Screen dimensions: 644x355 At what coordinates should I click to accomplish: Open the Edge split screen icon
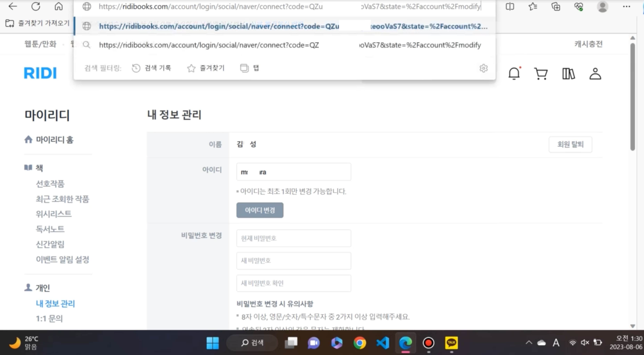(510, 6)
